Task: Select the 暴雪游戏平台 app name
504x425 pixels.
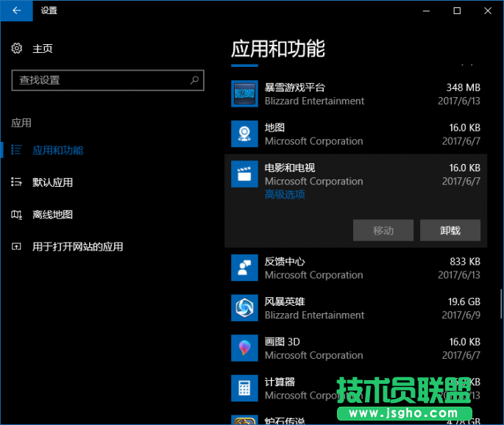Action: click(x=295, y=87)
